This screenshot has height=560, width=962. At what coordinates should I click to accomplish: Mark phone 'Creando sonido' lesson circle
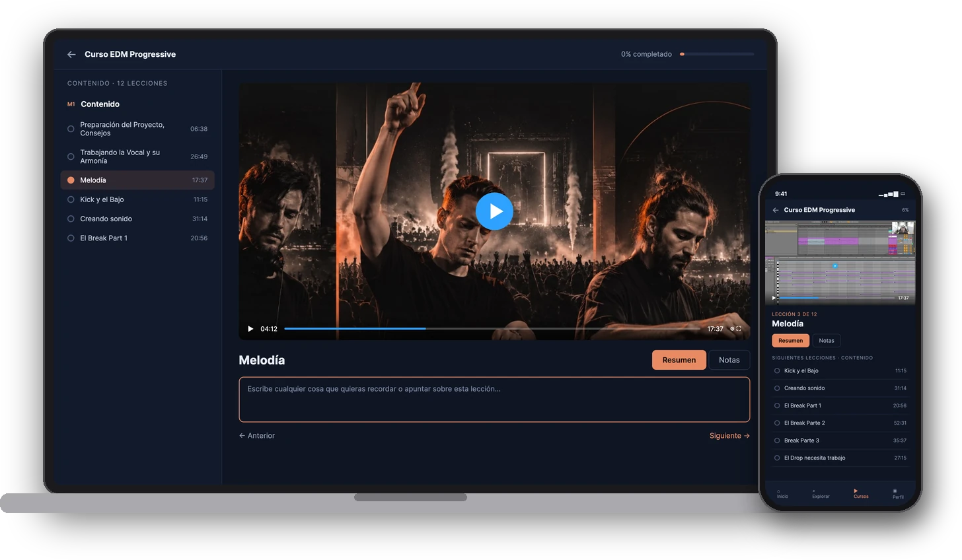coord(777,388)
